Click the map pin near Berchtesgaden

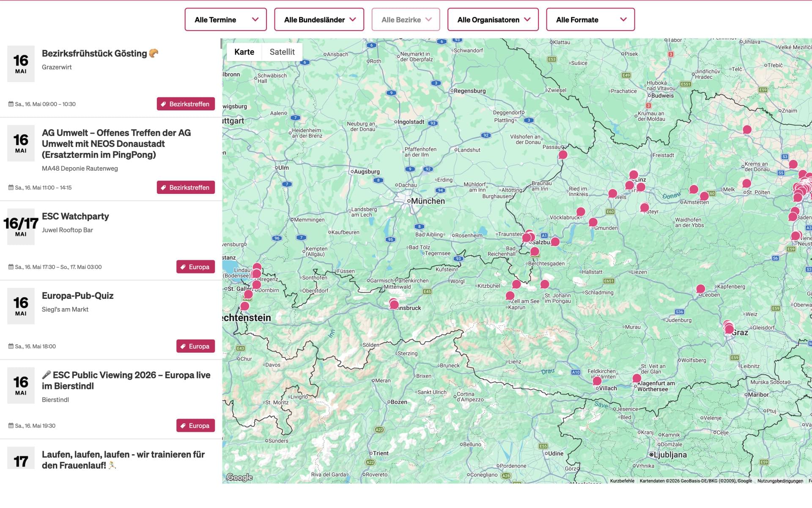[x=535, y=251]
